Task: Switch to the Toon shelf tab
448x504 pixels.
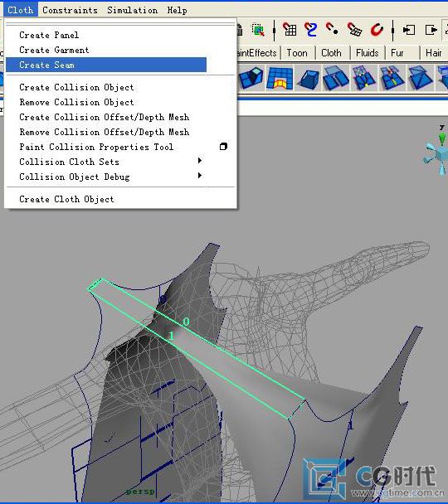Action: coord(297,53)
